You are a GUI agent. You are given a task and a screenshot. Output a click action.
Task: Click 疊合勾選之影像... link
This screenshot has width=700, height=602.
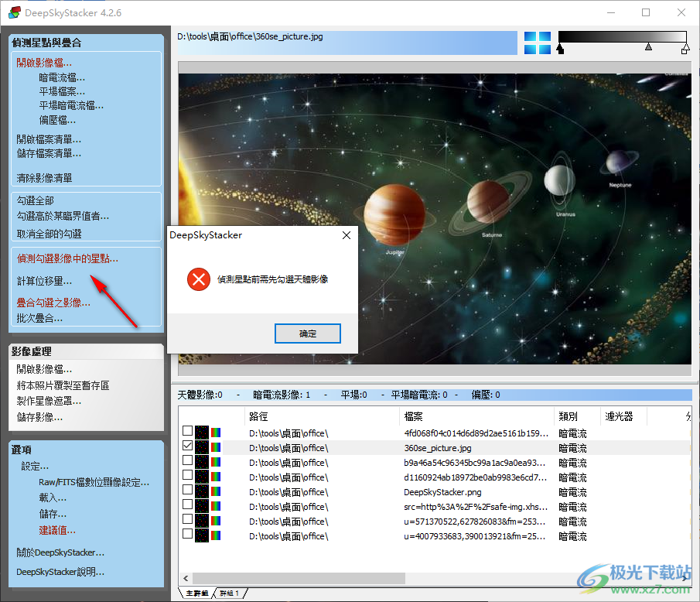point(53,303)
